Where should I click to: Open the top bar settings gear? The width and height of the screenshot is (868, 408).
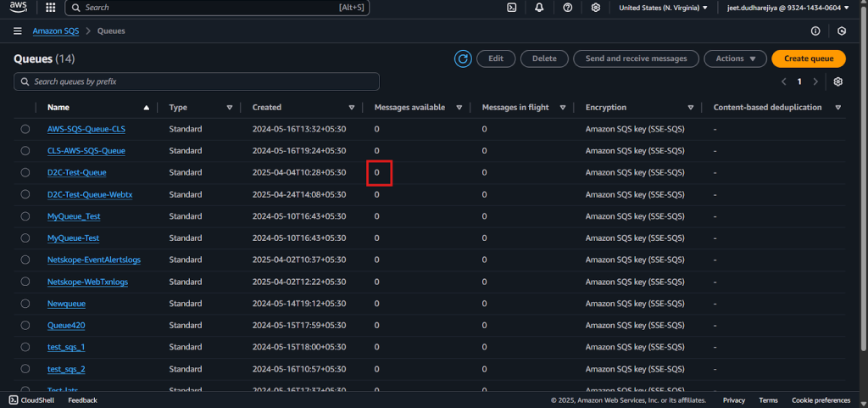tap(596, 8)
